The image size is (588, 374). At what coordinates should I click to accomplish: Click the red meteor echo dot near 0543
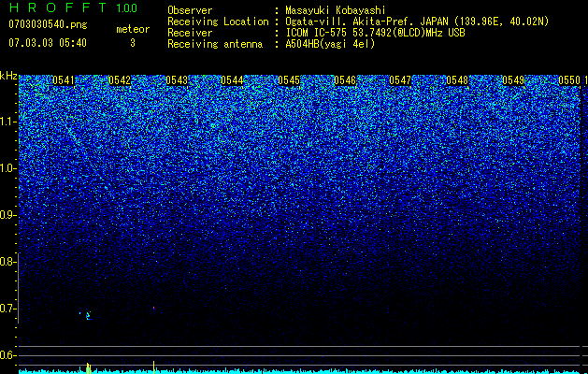point(153,308)
